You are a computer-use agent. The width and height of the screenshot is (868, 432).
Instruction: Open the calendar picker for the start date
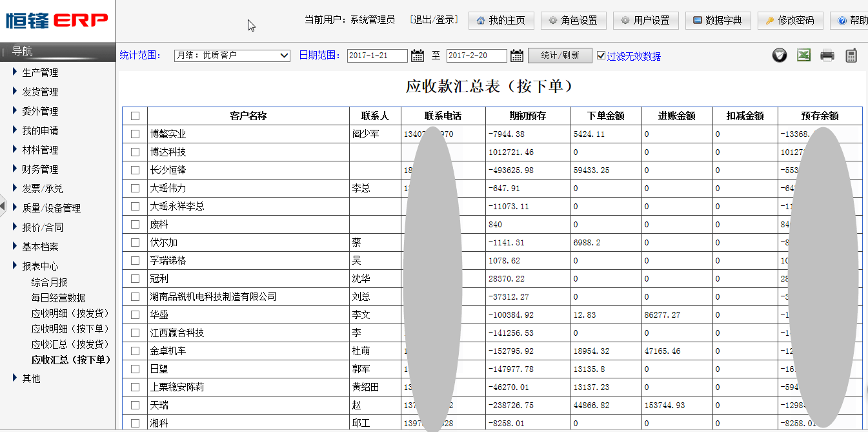point(417,56)
